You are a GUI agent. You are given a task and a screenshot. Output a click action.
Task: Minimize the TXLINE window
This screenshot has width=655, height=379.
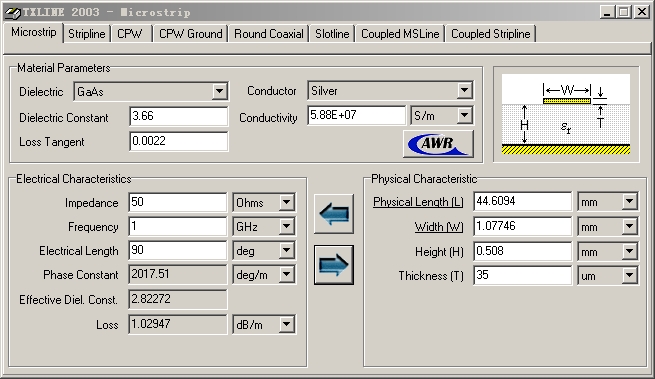[x=608, y=12]
